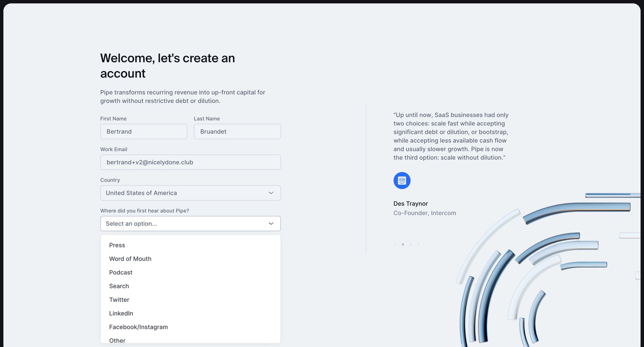Screen dimensions: 644x347
Task: Click the First Name input field
Action: (x=144, y=131)
